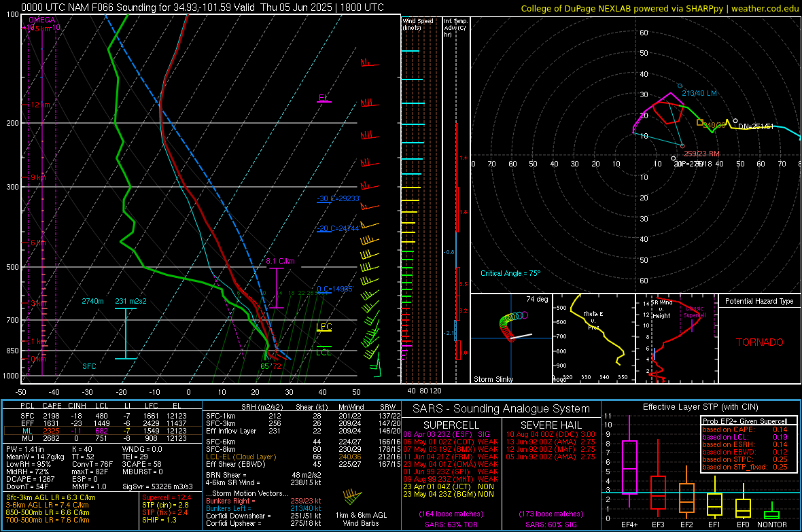Click the SR Wind v. Height label

coord(663,309)
